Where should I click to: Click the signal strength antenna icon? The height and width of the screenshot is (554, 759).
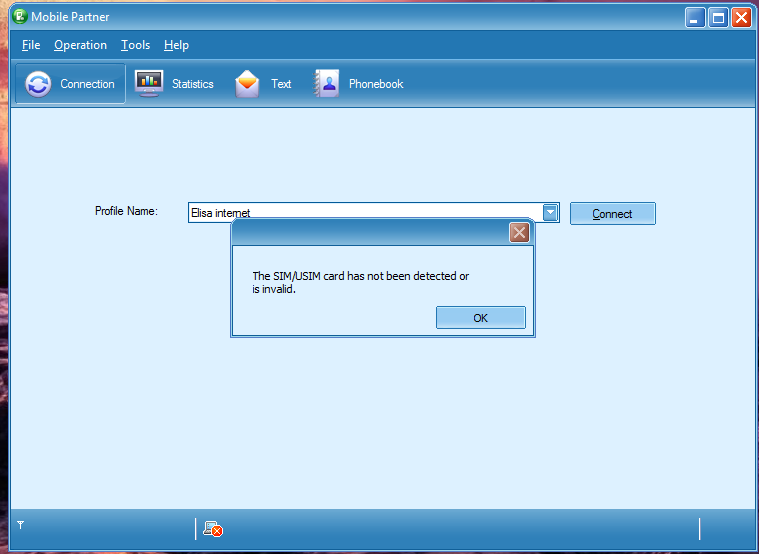(x=20, y=525)
